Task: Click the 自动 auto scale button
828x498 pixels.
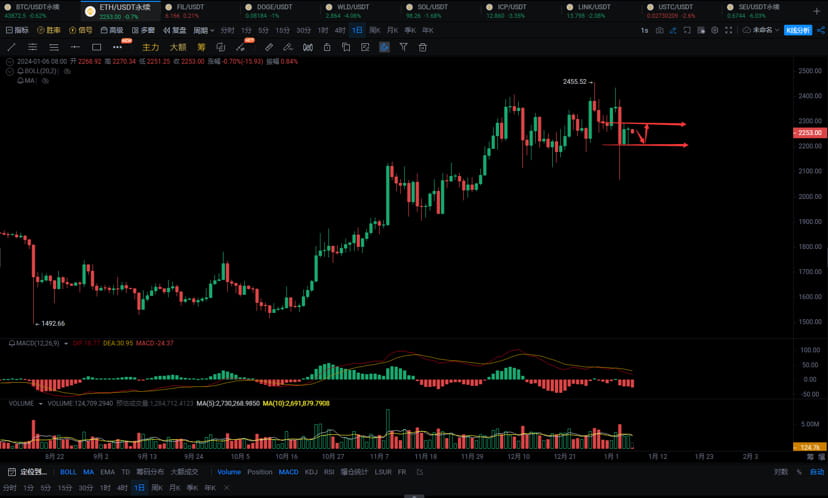Action: click(x=817, y=472)
